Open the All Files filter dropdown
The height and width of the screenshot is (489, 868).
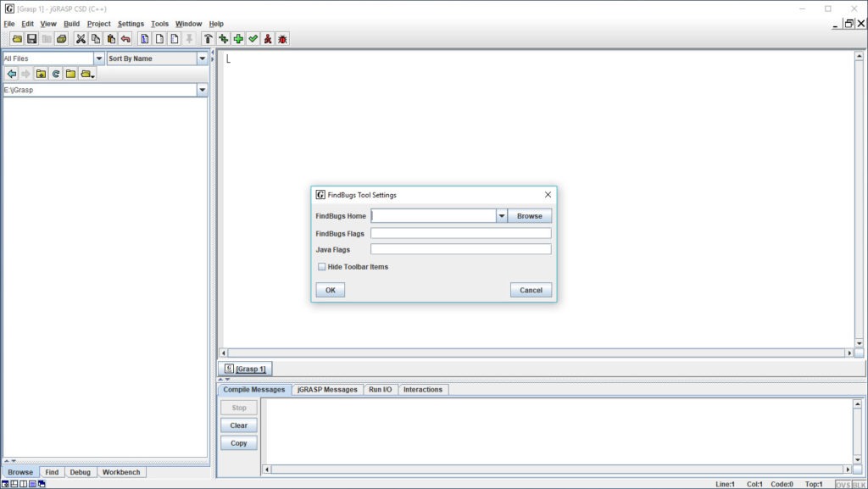coord(99,58)
